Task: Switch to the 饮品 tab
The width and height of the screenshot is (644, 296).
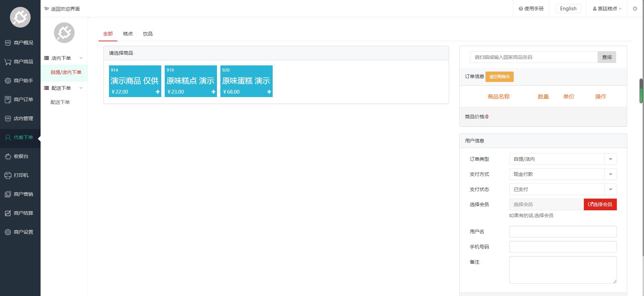Action: (x=148, y=34)
